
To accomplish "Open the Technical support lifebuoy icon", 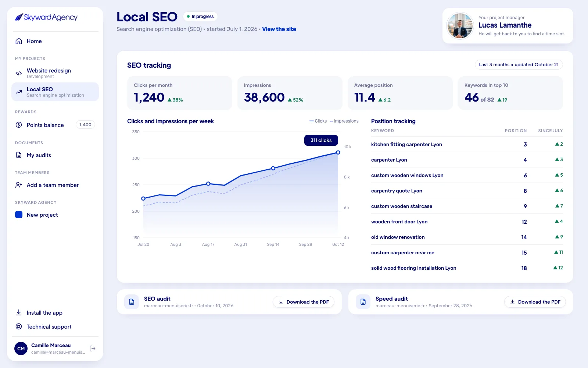I will 19,326.
